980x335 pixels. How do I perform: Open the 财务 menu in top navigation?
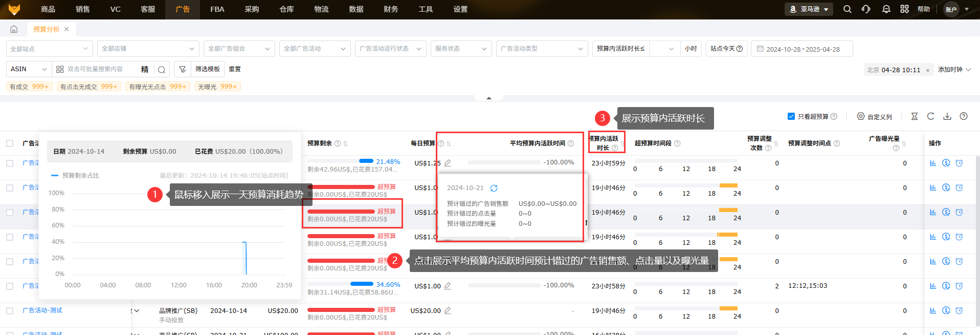(391, 9)
